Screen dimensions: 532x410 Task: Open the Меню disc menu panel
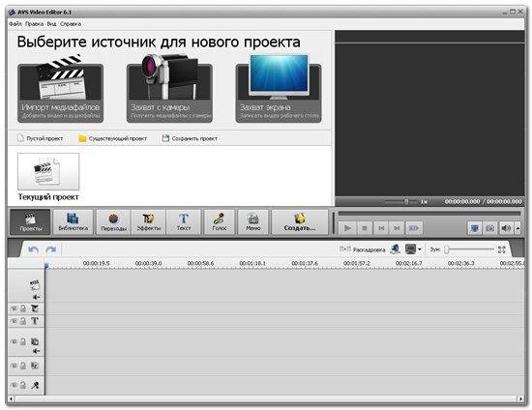pyautogui.click(x=253, y=222)
